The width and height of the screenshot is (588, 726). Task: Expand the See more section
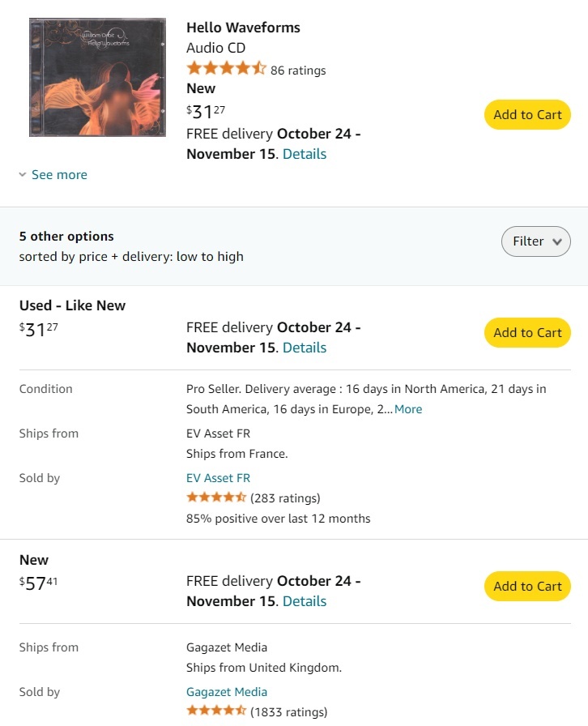[x=59, y=175]
